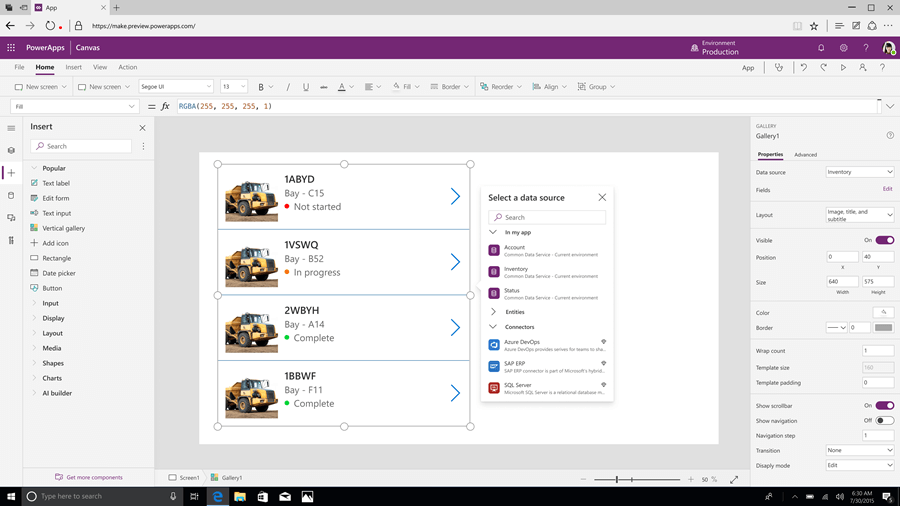Expand the formula bar chevron
This screenshot has width=900, height=506.
coord(890,106)
